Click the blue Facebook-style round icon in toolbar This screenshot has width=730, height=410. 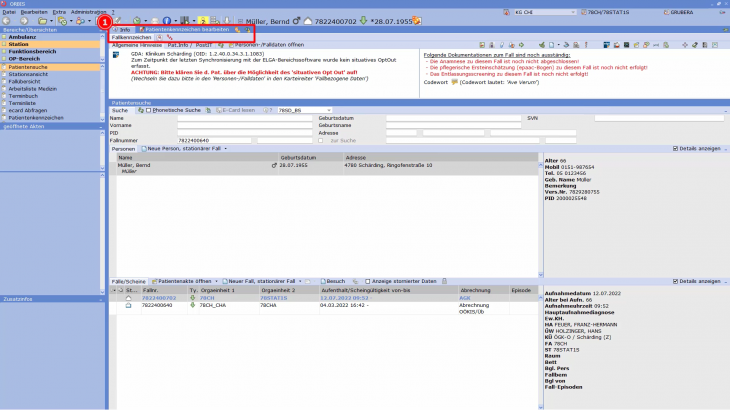(x=166, y=20)
